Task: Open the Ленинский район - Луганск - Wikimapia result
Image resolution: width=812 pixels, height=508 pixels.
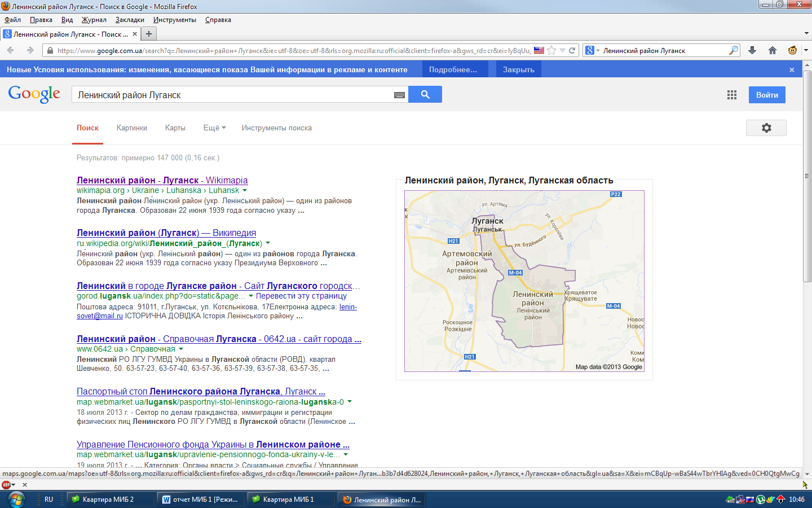Action: pos(162,180)
